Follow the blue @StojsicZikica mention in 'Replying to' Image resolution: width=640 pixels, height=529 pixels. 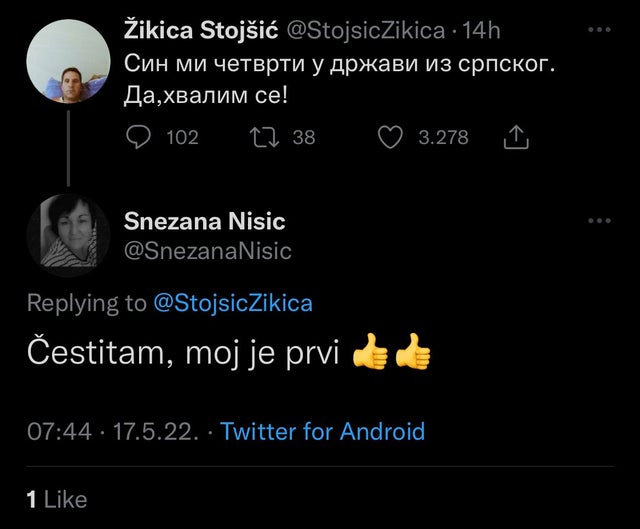pos(233,304)
